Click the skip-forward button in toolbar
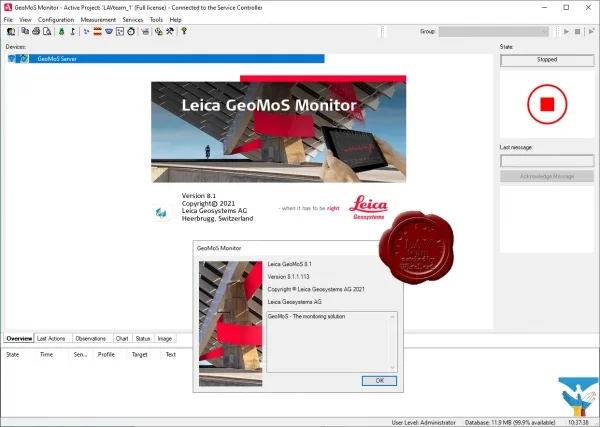The image size is (600, 427). (x=591, y=31)
